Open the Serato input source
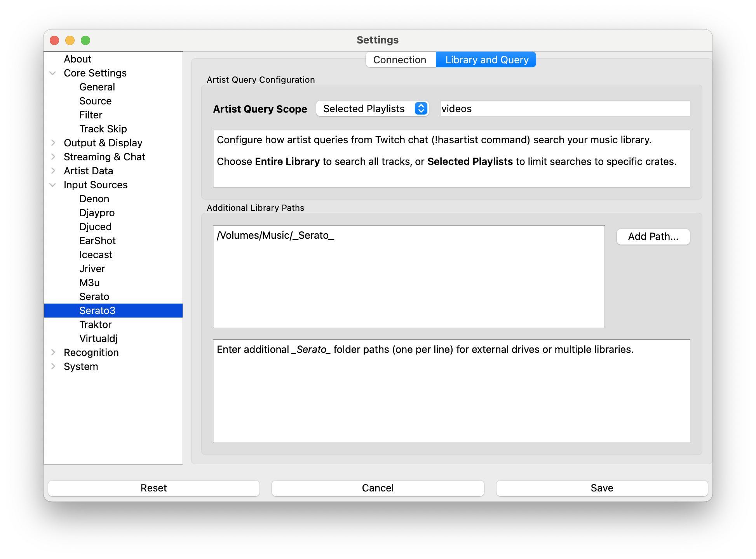 point(94,297)
